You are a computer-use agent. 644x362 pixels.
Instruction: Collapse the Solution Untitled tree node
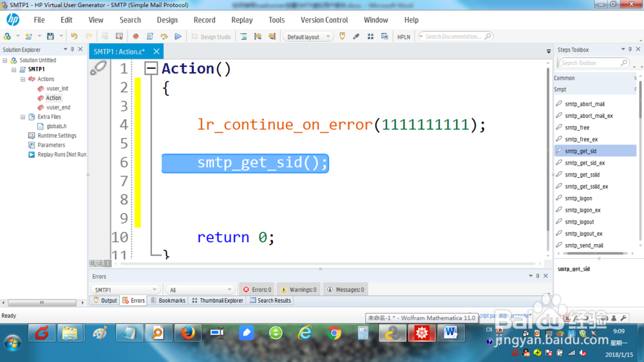5,61
